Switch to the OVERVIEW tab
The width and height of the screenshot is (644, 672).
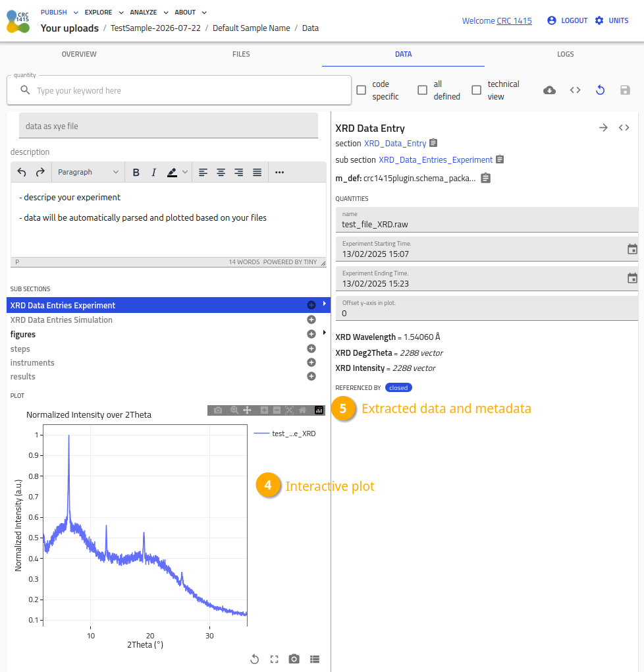(79, 55)
